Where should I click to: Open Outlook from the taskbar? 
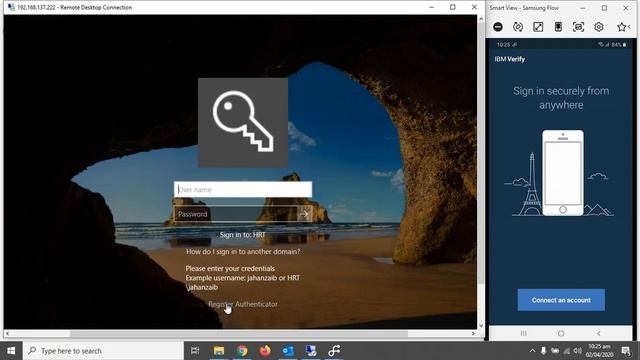coord(288,351)
